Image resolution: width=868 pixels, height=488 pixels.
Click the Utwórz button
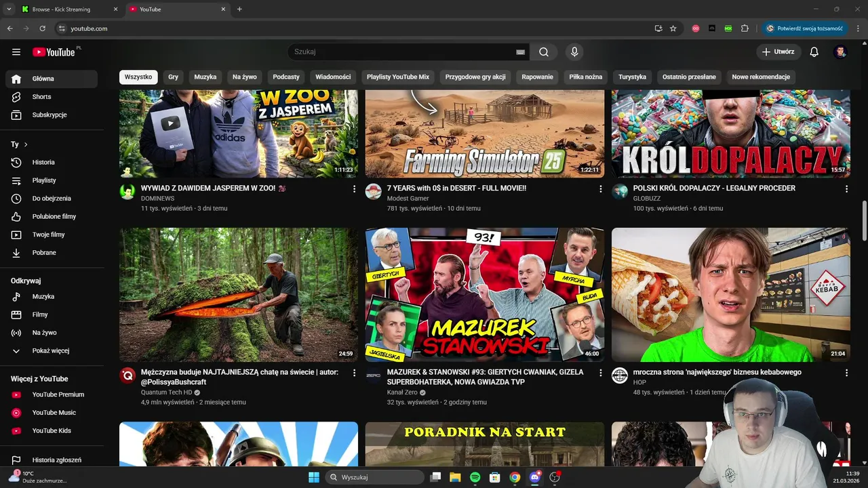pyautogui.click(x=778, y=52)
